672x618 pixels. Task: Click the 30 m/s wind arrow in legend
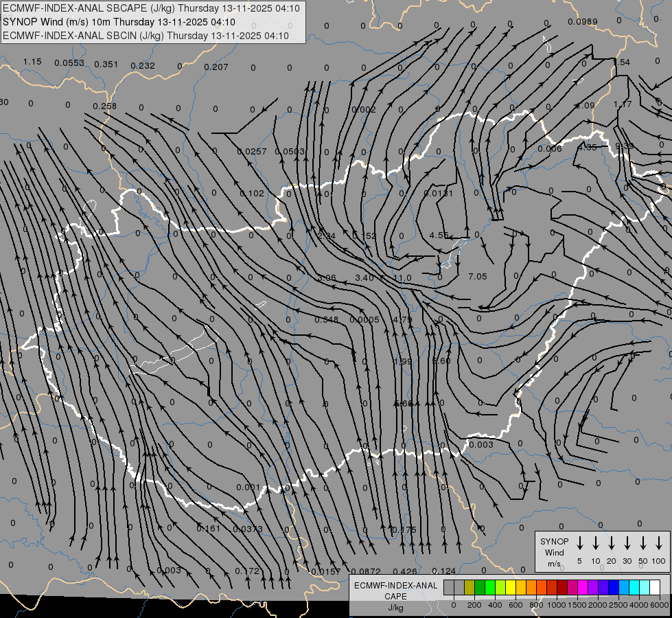coord(627,543)
